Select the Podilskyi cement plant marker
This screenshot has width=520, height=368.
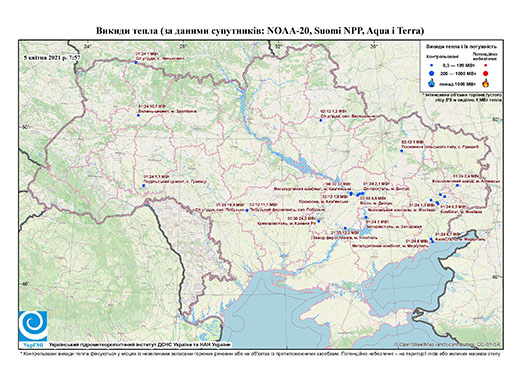144,185
